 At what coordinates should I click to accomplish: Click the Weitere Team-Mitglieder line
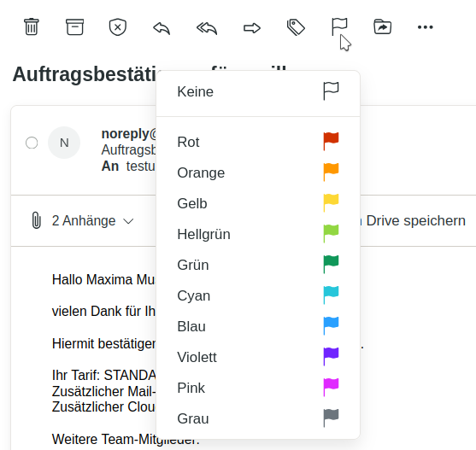coord(126,439)
